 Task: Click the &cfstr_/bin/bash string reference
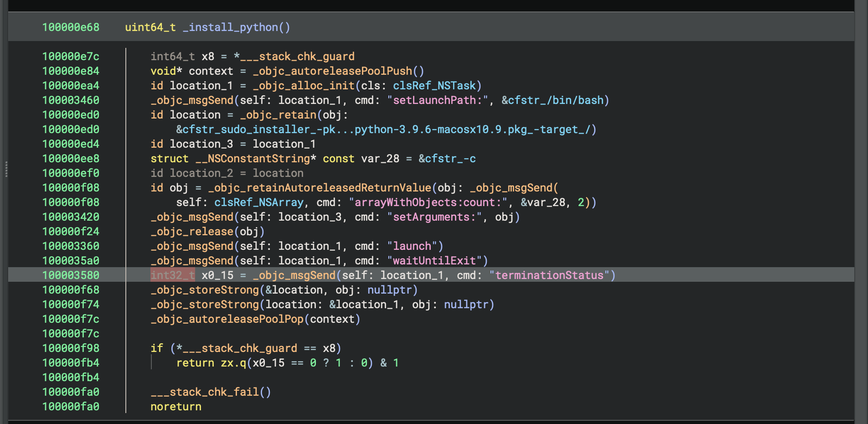tap(553, 100)
